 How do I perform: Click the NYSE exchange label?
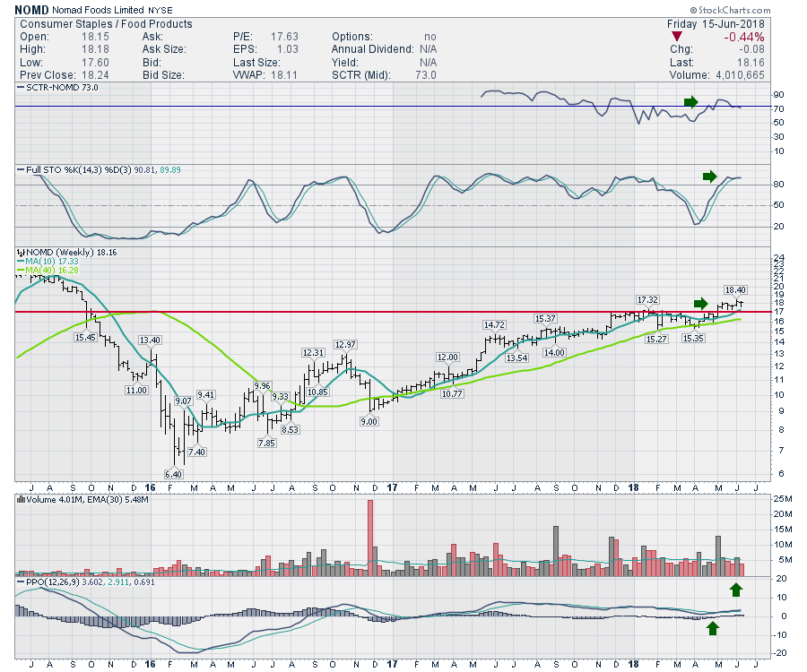(x=161, y=10)
